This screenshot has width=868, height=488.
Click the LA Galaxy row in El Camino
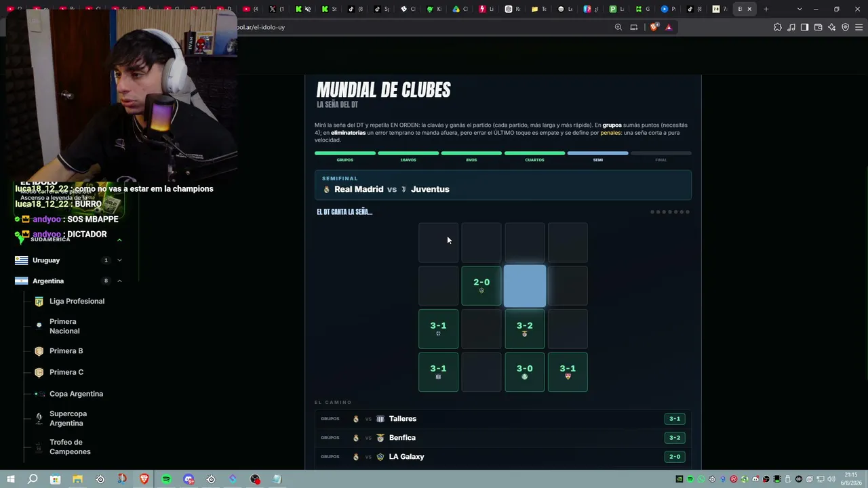coord(503,457)
